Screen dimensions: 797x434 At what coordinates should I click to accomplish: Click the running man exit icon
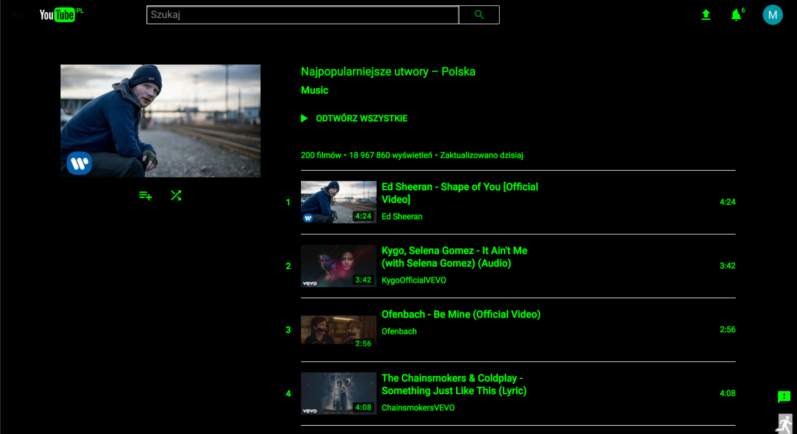786,424
